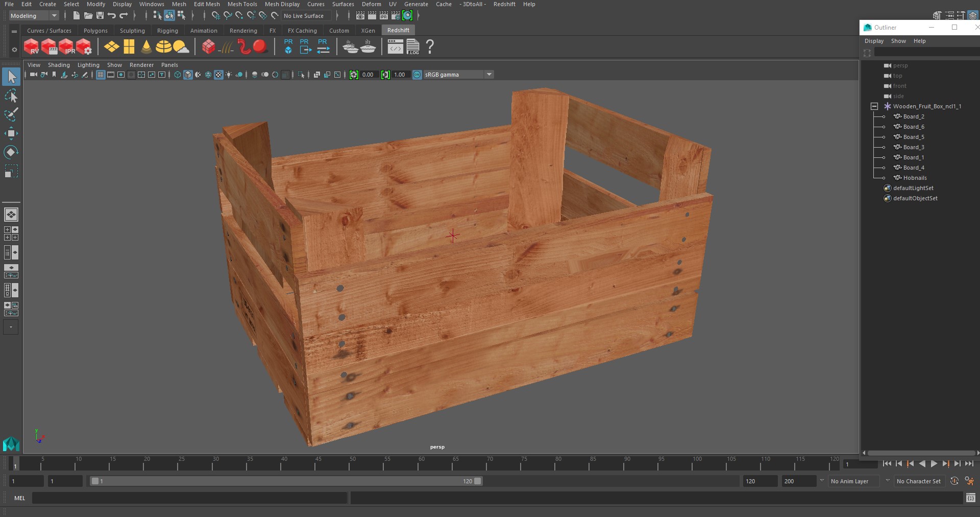The image size is (980, 517).
Task: Open animation preferences running-man icon
Action: 969,481
